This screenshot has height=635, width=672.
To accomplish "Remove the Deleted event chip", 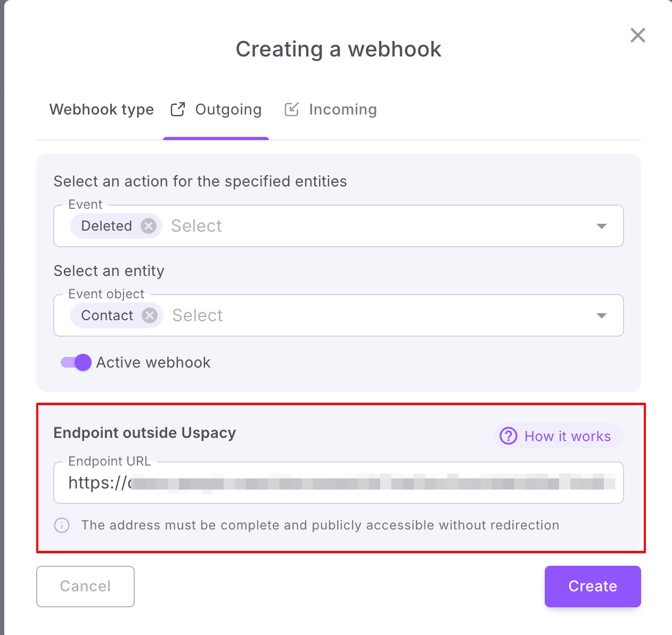I will point(149,226).
